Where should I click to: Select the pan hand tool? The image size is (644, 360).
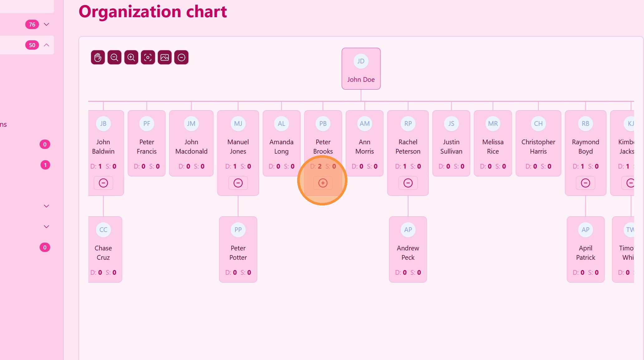point(98,57)
